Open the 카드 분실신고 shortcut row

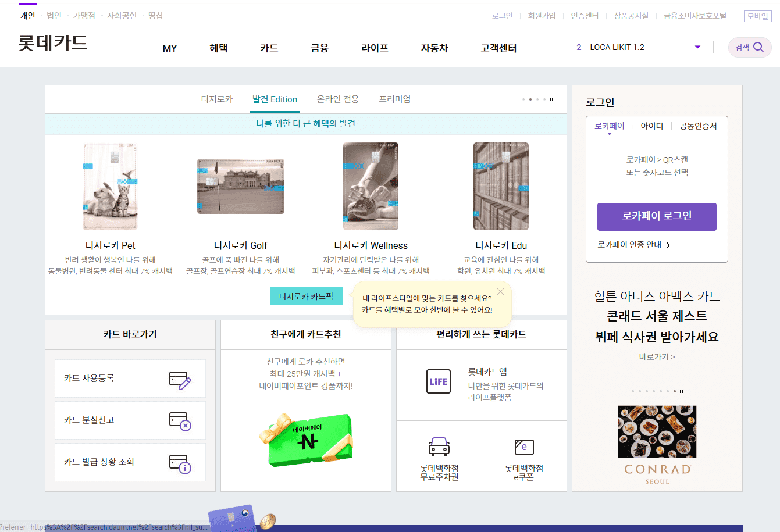(130, 420)
